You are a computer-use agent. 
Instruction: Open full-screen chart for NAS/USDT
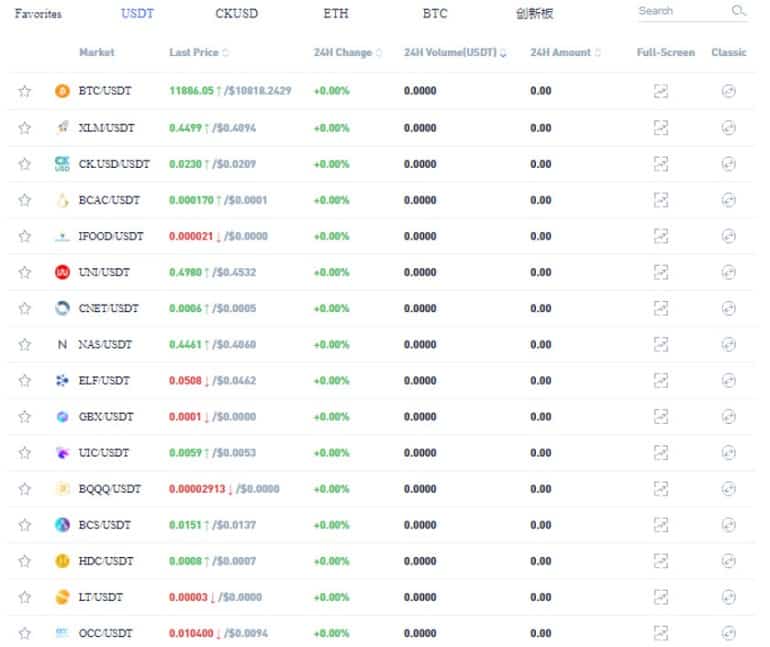[661, 344]
